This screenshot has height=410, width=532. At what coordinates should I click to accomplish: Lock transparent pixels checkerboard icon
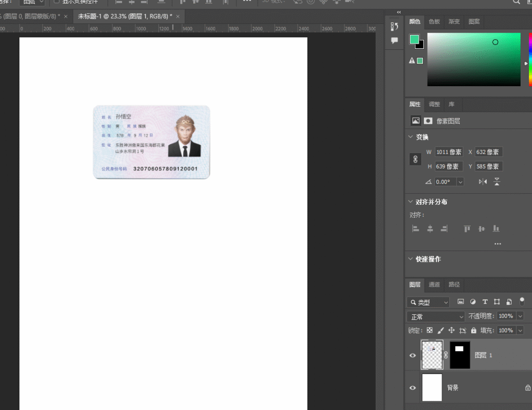430,330
